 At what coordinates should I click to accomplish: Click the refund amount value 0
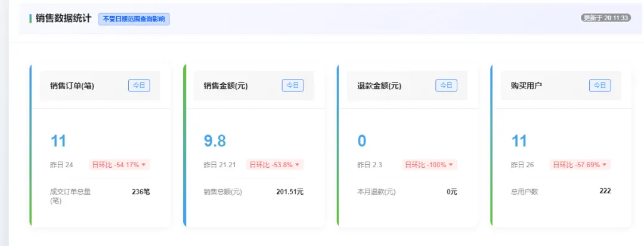point(362,141)
